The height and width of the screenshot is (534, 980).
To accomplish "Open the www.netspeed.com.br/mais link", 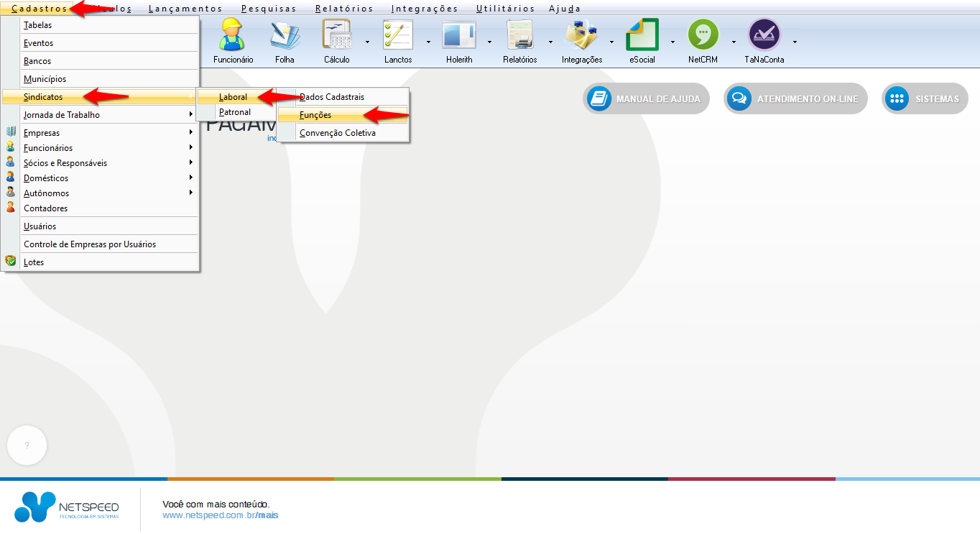I will point(221,515).
